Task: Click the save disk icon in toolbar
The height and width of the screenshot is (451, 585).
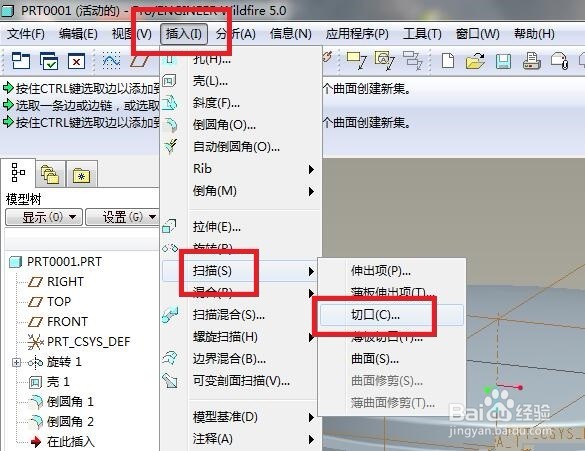Action: click(x=503, y=61)
